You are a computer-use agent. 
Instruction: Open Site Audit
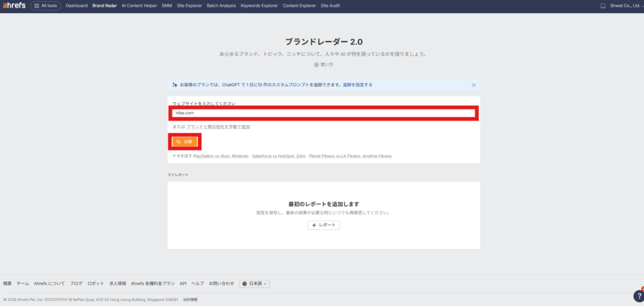(x=330, y=6)
